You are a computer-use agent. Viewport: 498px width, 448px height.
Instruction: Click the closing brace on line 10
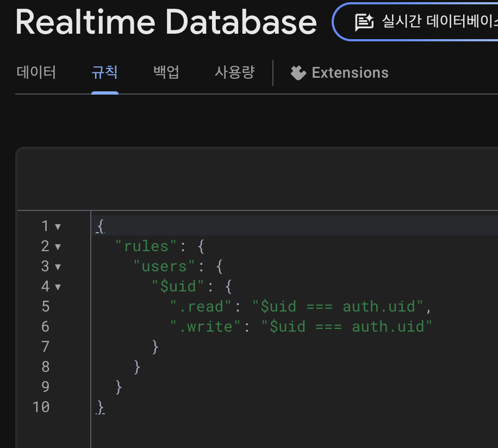pos(101,407)
